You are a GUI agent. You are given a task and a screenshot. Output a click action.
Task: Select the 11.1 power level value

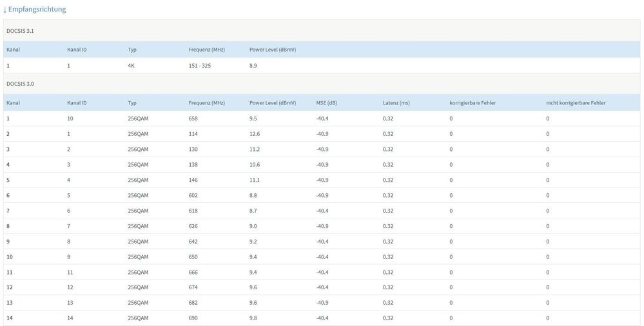255,180
